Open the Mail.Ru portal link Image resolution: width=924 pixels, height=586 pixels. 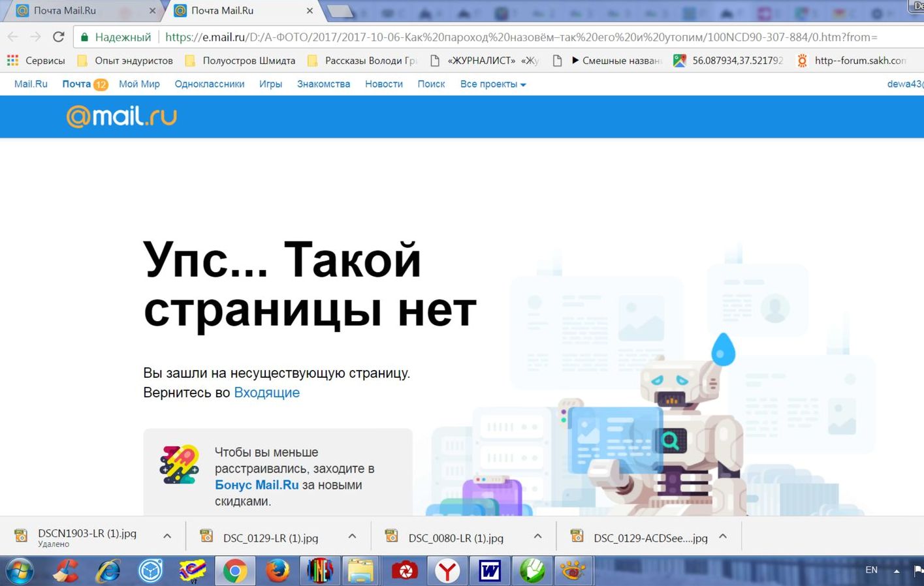point(31,84)
